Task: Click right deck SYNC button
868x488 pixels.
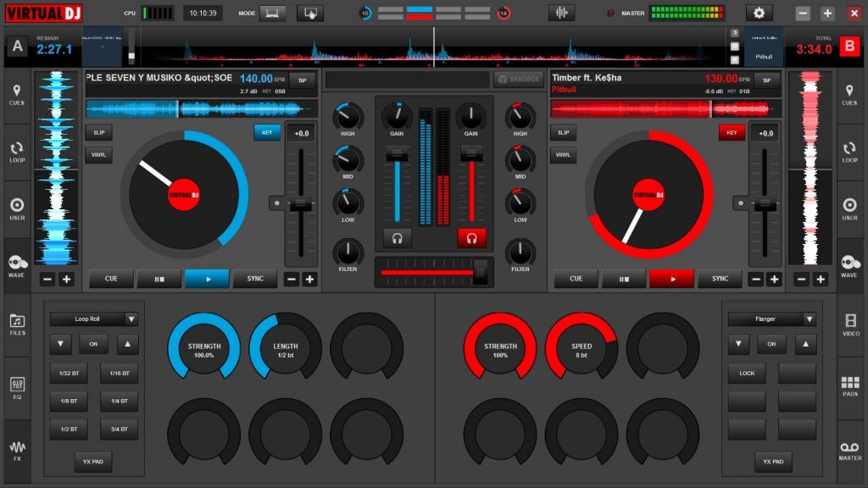Action: 721,279
